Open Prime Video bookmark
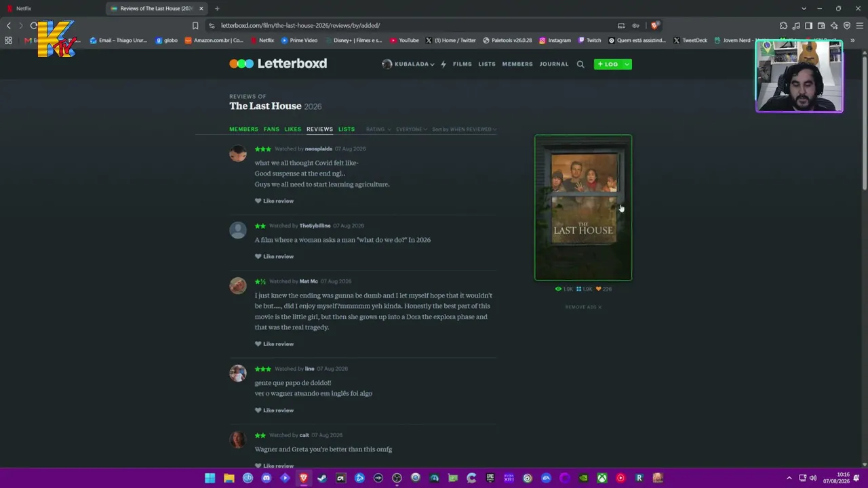 [x=299, y=41]
